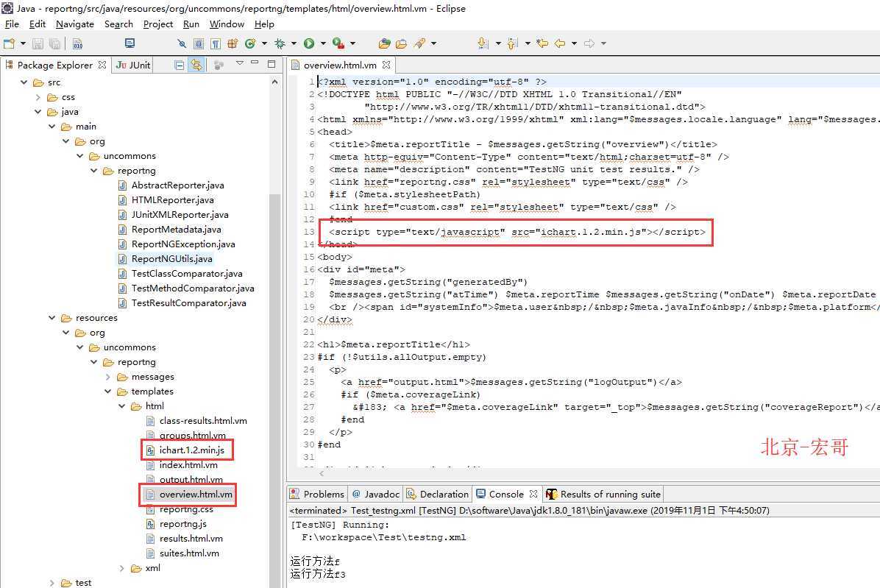Screen dimensions: 880x588
Task: Toggle Show Whitespace Characters
Action: click(216, 43)
